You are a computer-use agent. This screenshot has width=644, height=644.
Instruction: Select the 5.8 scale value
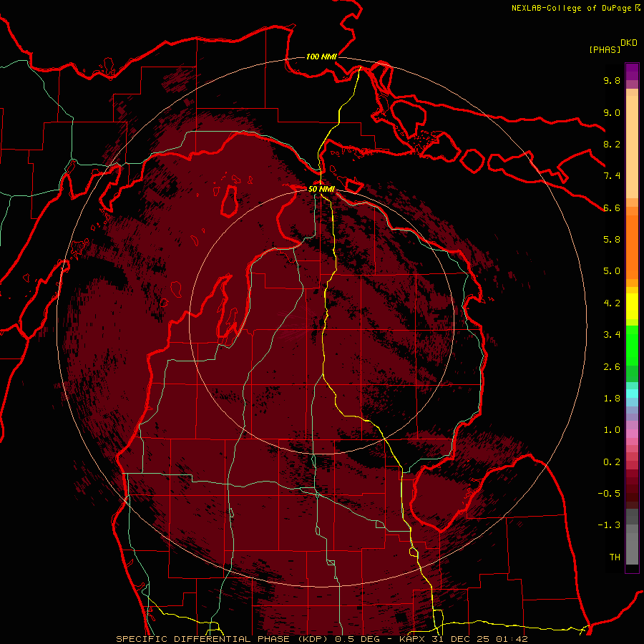pyautogui.click(x=612, y=240)
